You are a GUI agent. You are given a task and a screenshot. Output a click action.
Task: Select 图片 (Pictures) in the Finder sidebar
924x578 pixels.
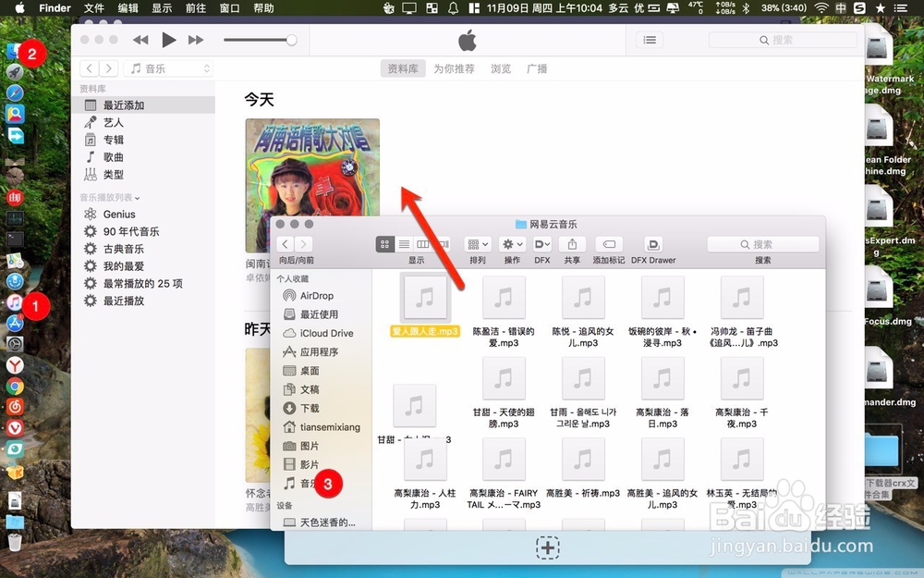click(309, 446)
